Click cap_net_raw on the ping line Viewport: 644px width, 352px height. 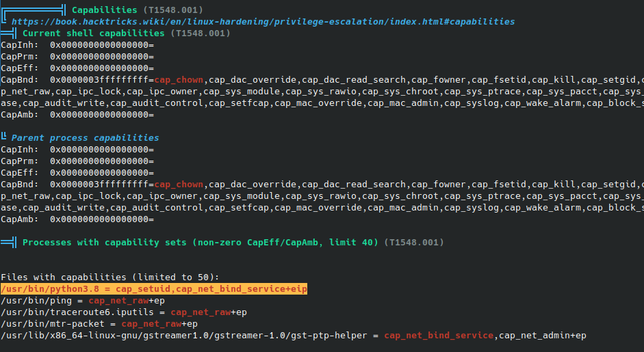tap(118, 301)
